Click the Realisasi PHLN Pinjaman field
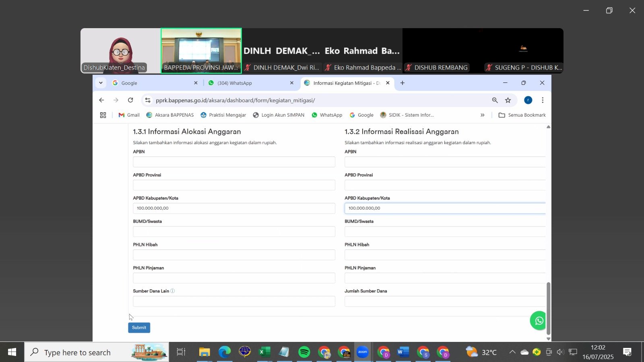The height and width of the screenshot is (362, 644). [445, 278]
